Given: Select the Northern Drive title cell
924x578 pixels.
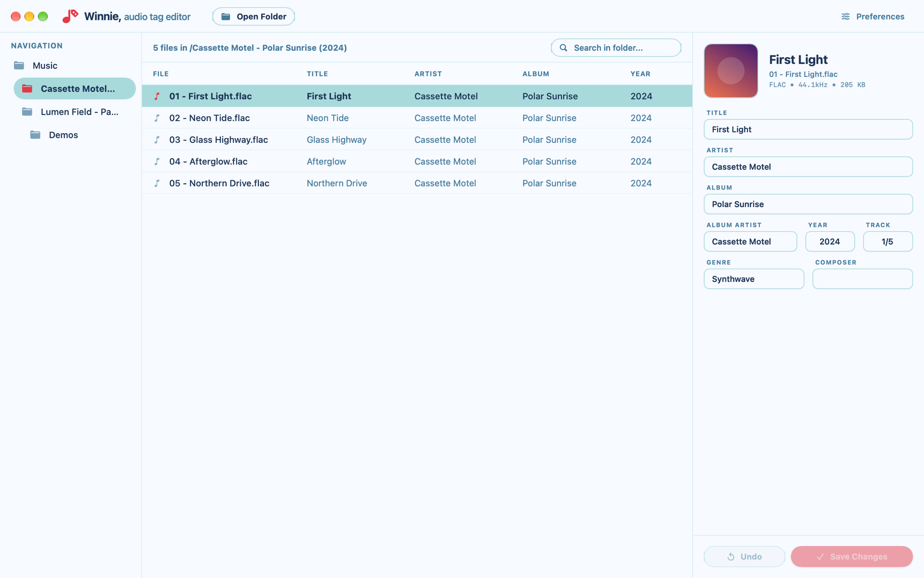Looking at the screenshot, I should click(337, 183).
